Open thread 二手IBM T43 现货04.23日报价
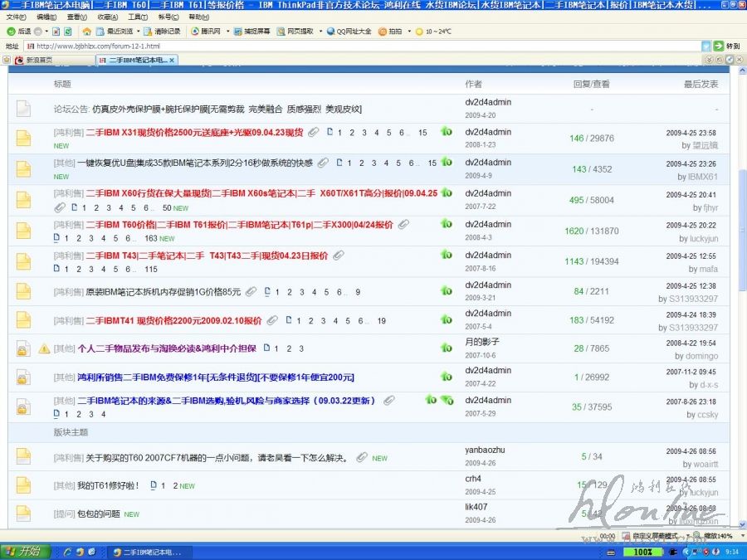The height and width of the screenshot is (560, 747). click(190, 256)
